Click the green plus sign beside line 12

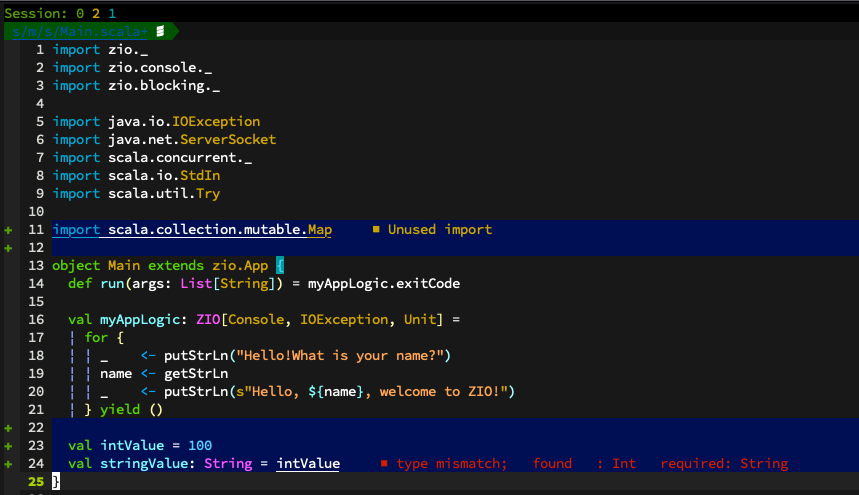pos(8,248)
